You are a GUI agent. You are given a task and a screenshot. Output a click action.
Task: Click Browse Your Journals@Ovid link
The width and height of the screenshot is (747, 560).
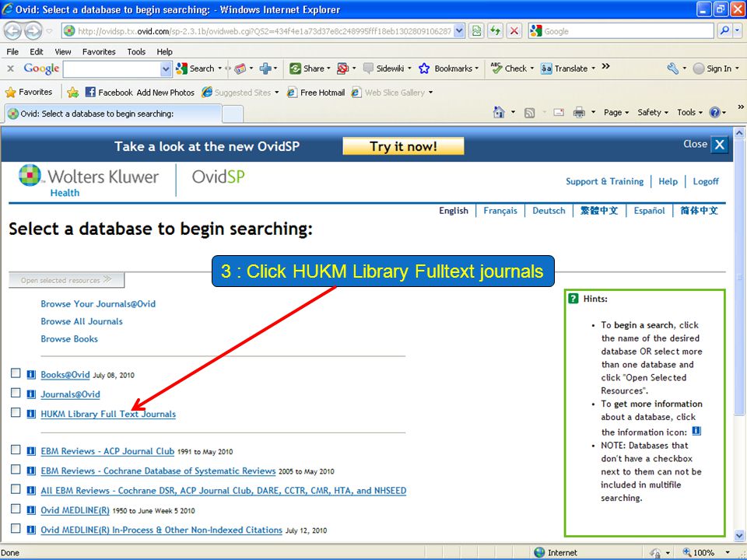[98, 304]
